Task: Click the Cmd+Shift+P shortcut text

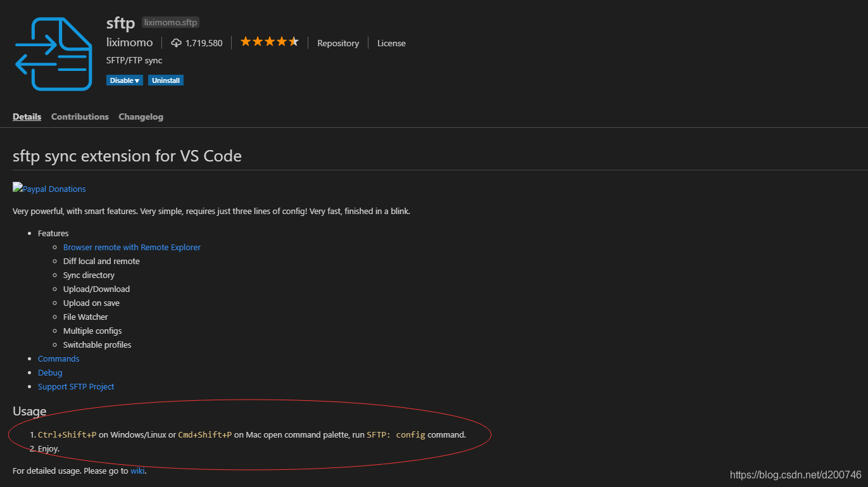Action: pyautogui.click(x=205, y=434)
